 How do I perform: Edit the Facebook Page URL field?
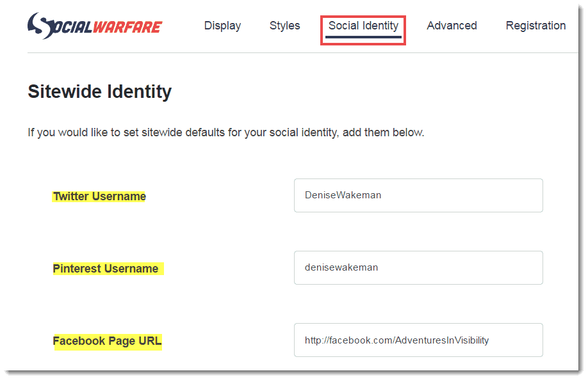[x=418, y=340]
